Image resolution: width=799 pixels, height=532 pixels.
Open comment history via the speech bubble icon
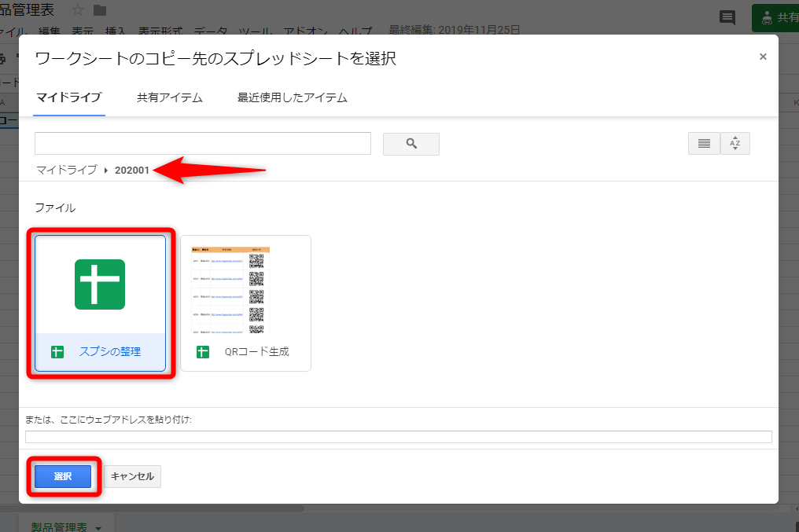(x=727, y=17)
